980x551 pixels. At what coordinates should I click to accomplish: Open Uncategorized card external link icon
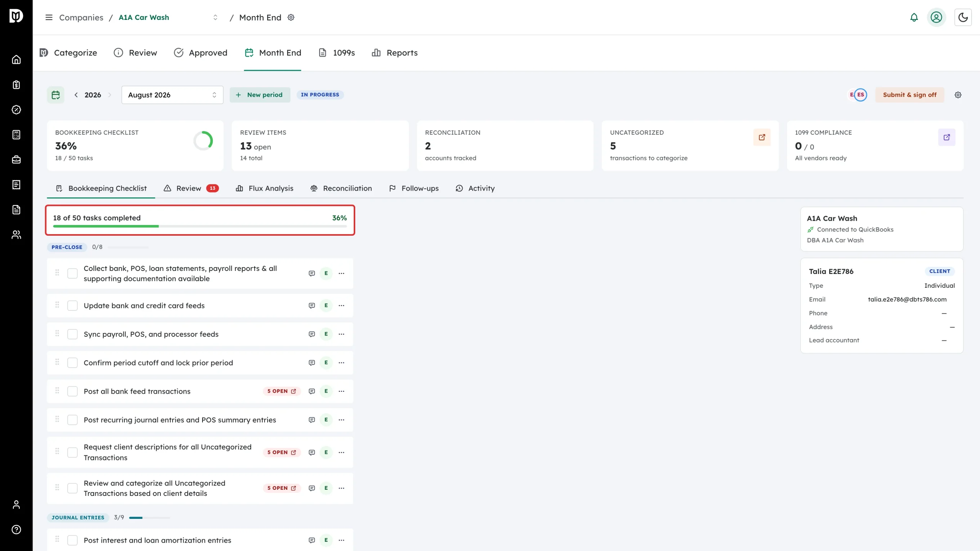click(x=762, y=137)
